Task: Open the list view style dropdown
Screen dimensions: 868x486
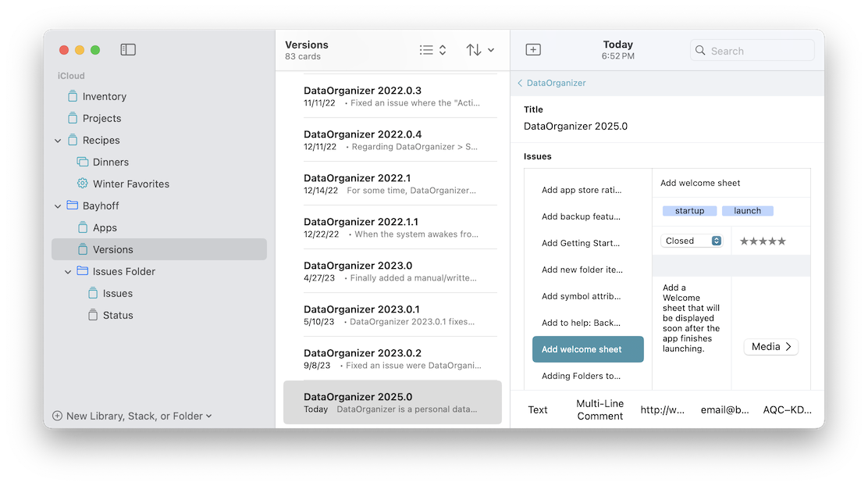Action: (x=433, y=50)
